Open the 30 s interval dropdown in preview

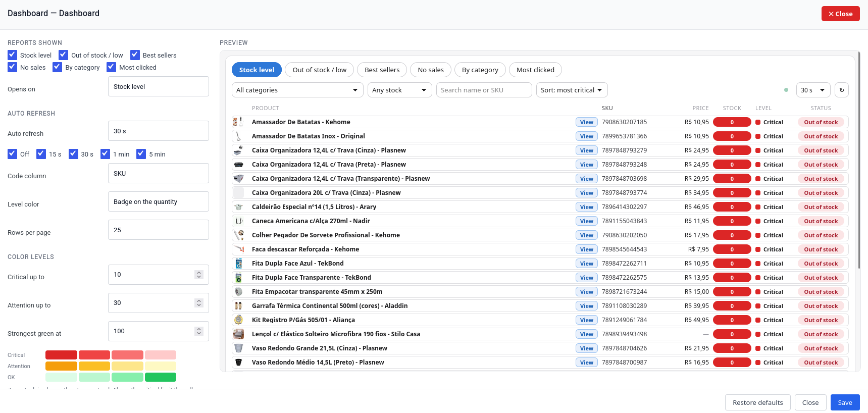pos(813,90)
